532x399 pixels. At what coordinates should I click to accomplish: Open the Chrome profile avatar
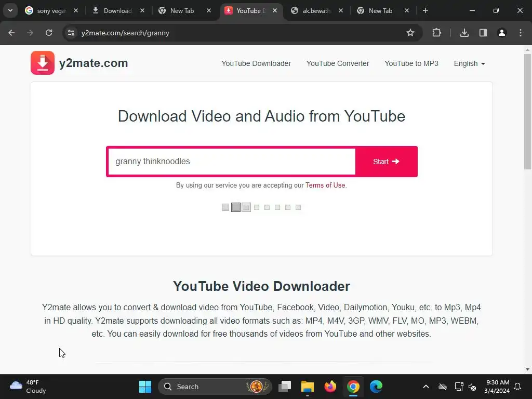[x=501, y=33]
